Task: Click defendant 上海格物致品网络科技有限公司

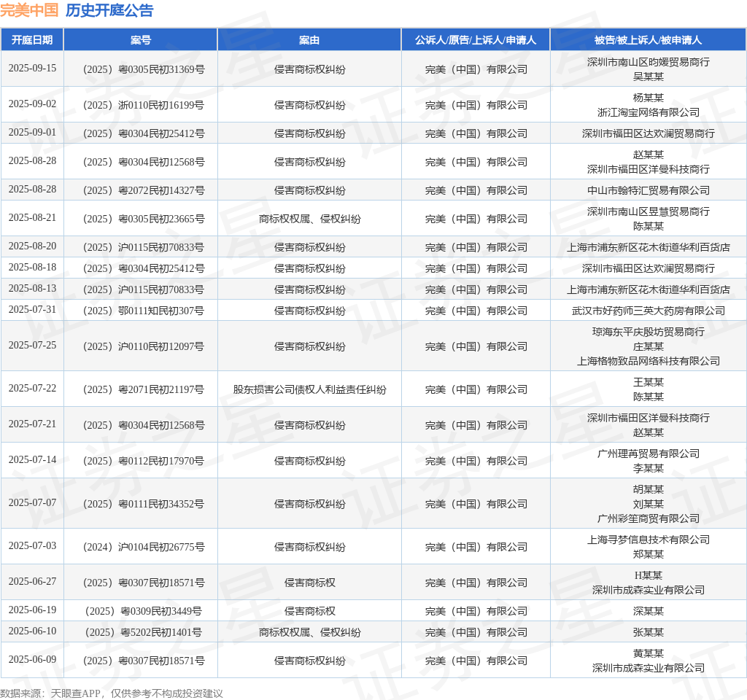Action: (x=649, y=362)
